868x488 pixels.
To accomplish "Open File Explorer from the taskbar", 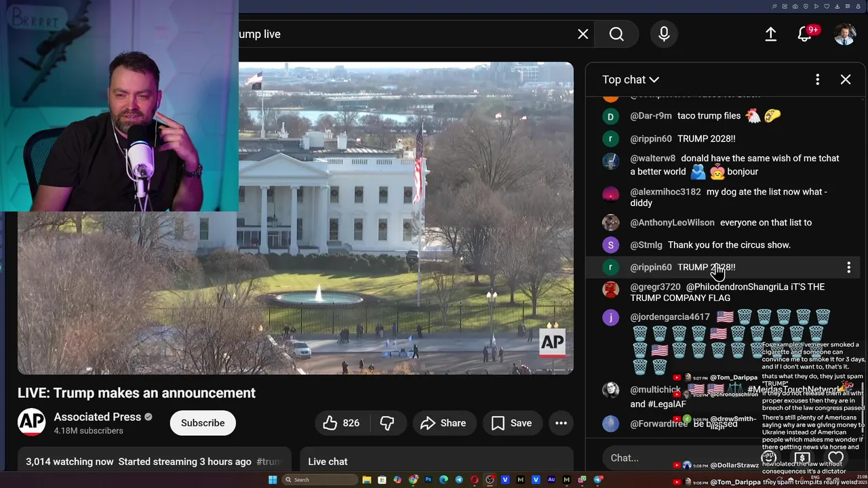I will [x=367, y=480].
